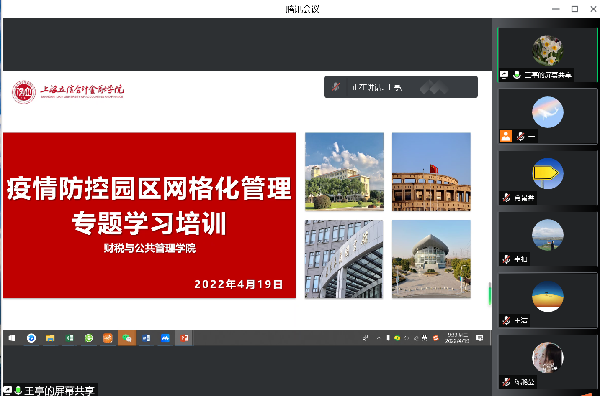Screen dimensions: 600x396
Task: Open the Word icon in the shared taskbar
Action: tap(146, 338)
